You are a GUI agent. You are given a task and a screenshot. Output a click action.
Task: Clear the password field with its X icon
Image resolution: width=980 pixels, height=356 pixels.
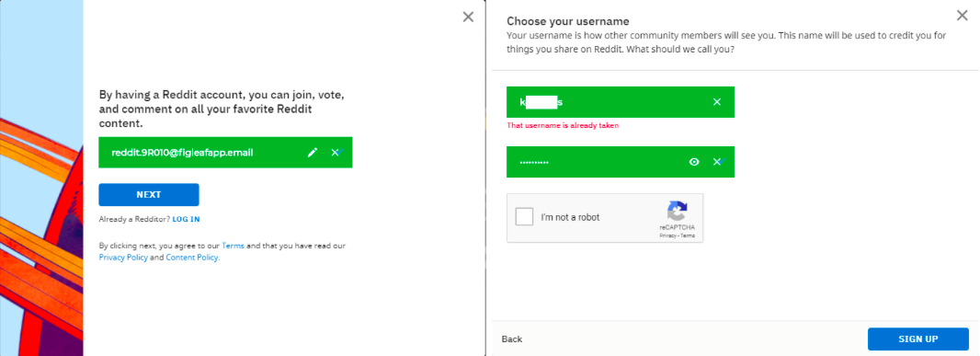[717, 162]
